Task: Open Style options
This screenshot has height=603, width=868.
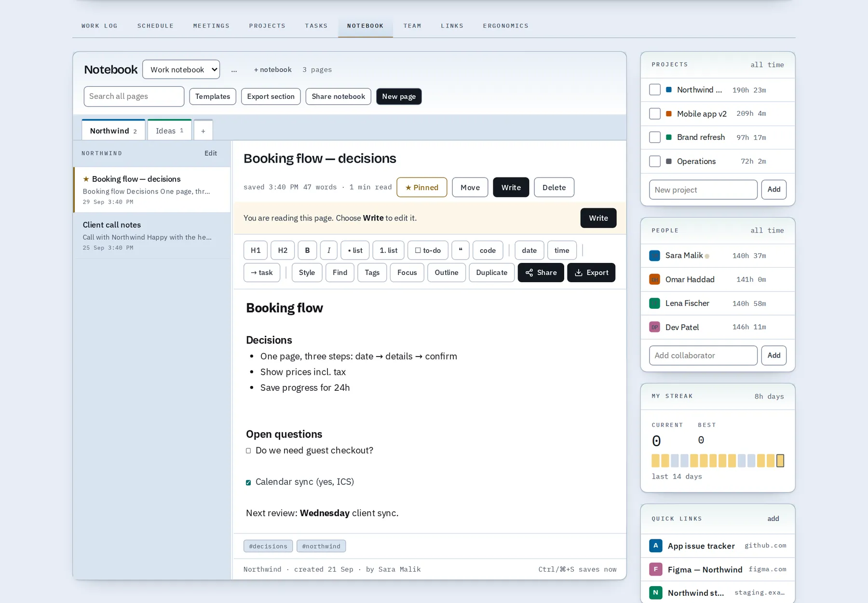Action: coord(307,273)
